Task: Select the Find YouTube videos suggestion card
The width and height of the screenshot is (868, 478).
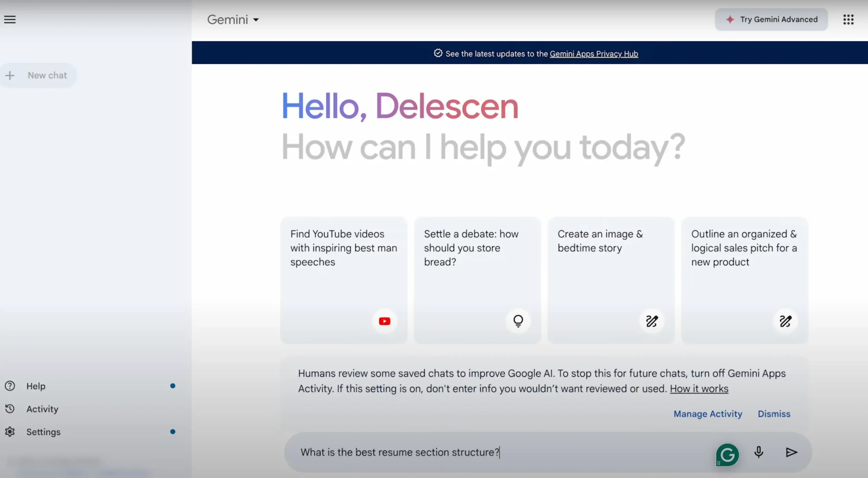Action: coord(343,280)
